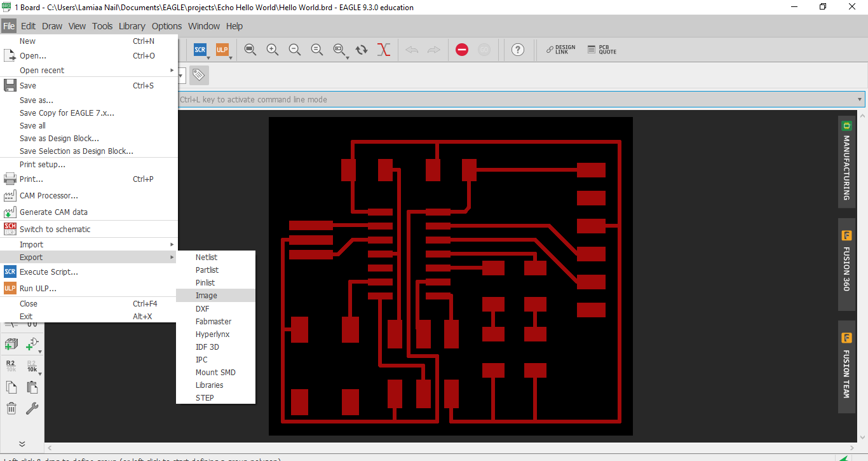868x461 pixels.
Task: Choose Netlist from the Export submenu
Action: click(215, 258)
